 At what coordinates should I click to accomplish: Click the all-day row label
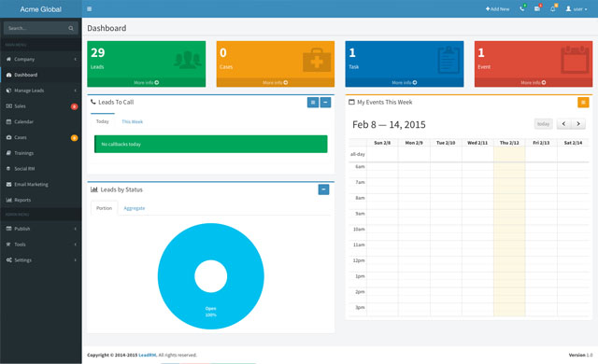[357, 154]
